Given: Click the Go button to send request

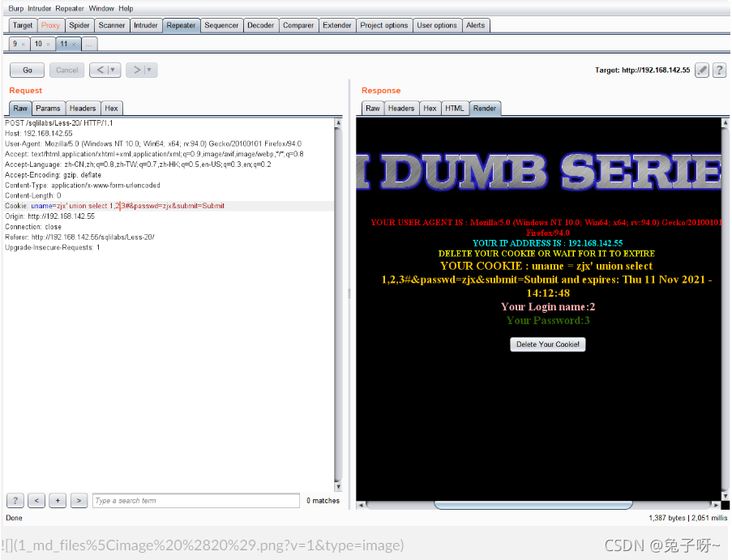Looking at the screenshot, I should 27,70.
